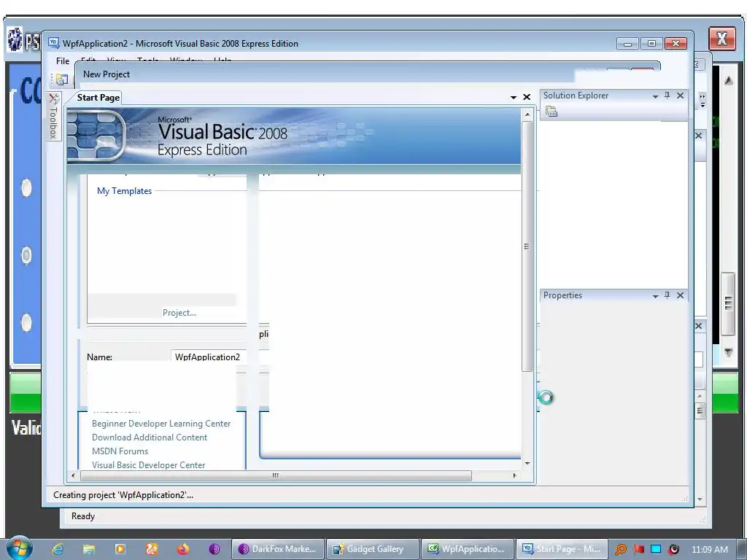Click background window's right scrollbar down arrow
Image resolution: width=747 pixels, height=560 pixels.
[729, 352]
